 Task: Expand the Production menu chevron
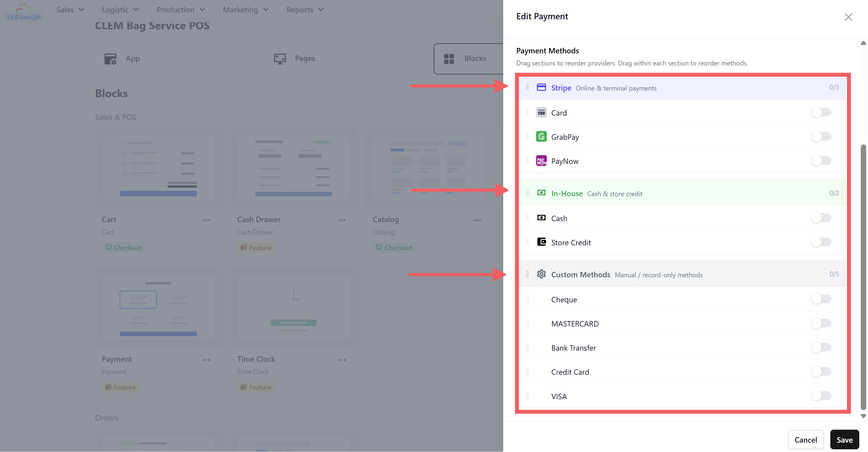coord(202,10)
